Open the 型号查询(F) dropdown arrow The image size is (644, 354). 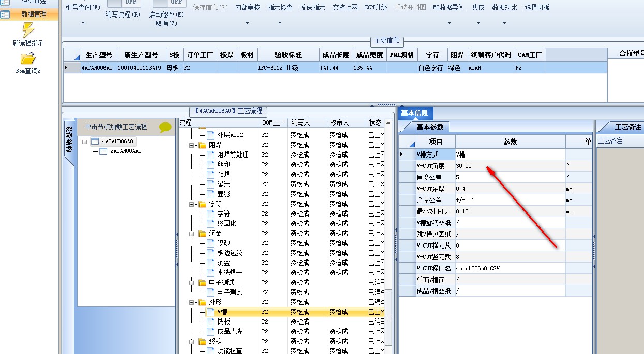tap(83, 23)
